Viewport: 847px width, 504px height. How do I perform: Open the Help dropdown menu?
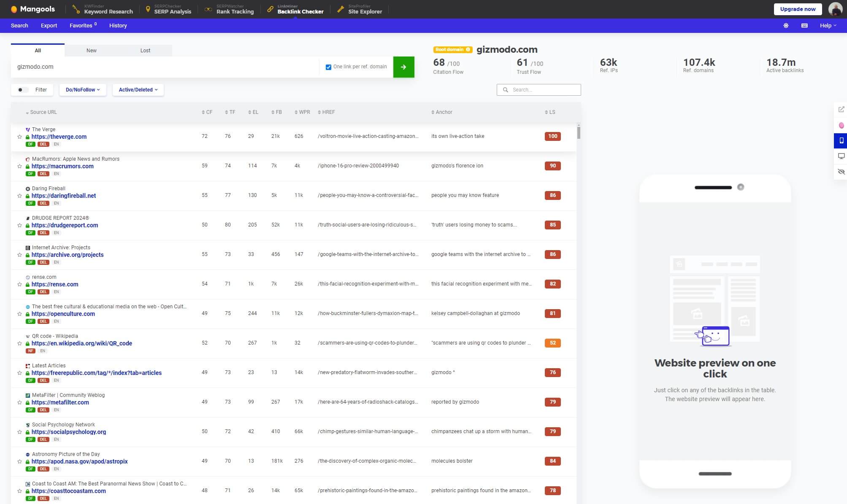tap(828, 26)
